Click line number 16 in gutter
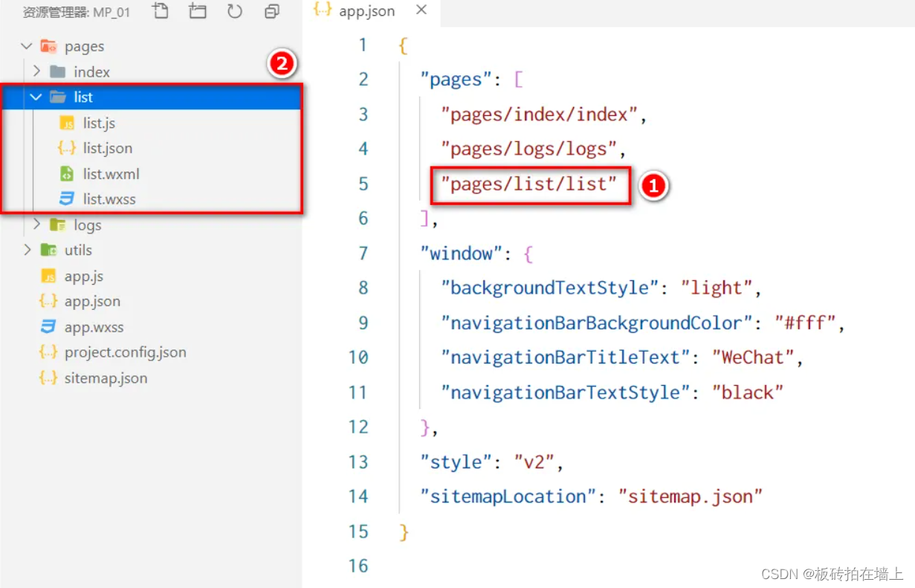This screenshot has height=588, width=915. click(358, 566)
